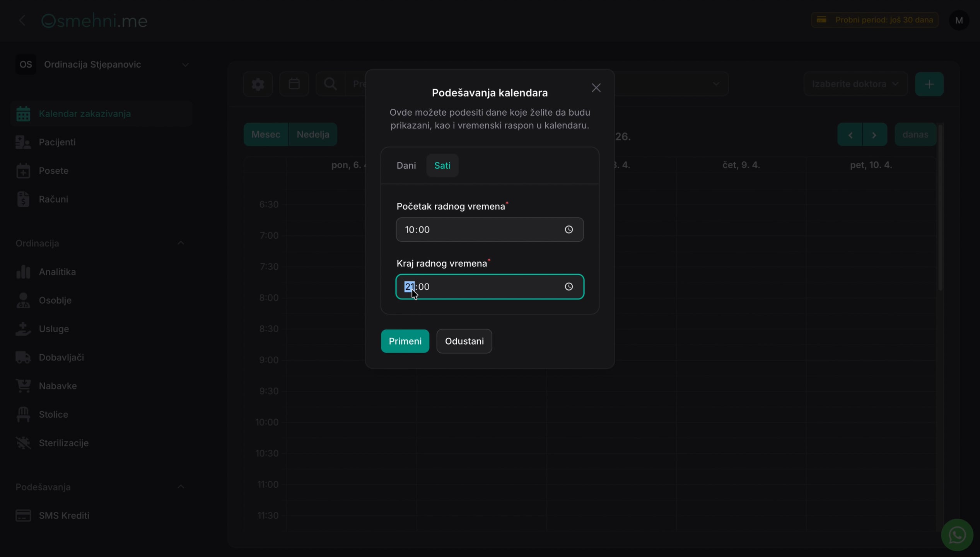Screen dimensions: 980x557
Task: Open Izaberite doktora dropdown
Action: [855, 84]
